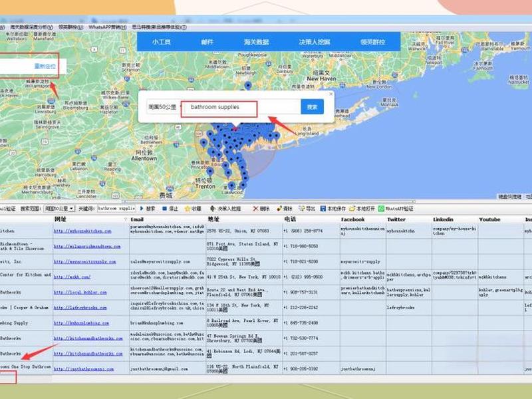This screenshot has width=532, height=399.
Task: Click the 本地打开 open local folder icon
Action: [x=352, y=209]
